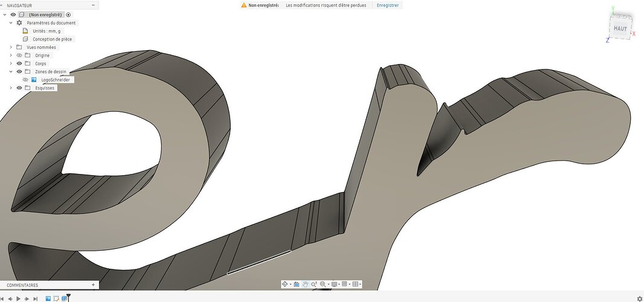Click the Esquisses folder icon

coord(28,88)
